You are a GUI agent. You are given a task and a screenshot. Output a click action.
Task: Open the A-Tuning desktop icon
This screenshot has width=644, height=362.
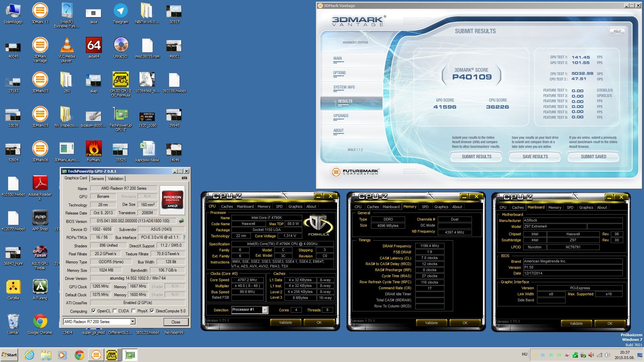(40, 290)
